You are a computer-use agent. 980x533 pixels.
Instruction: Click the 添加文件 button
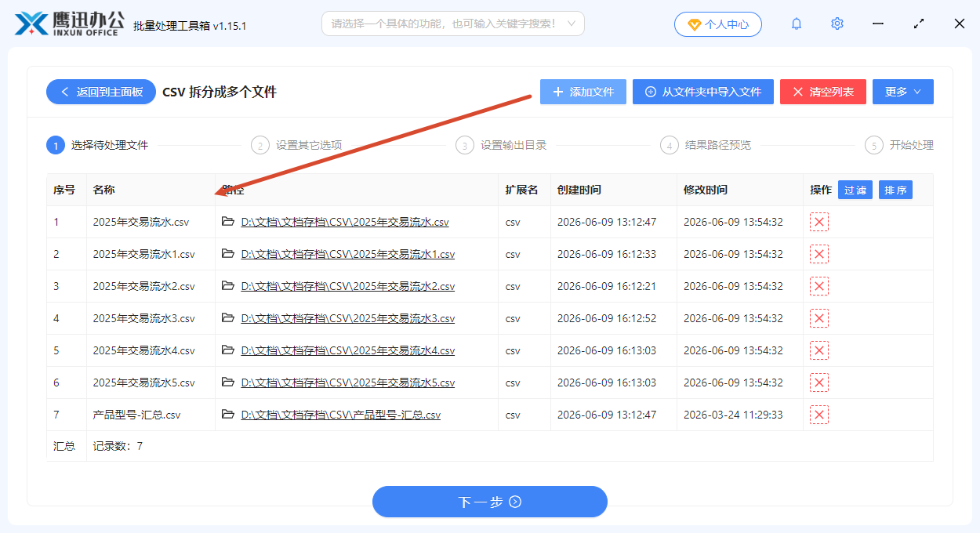click(583, 92)
